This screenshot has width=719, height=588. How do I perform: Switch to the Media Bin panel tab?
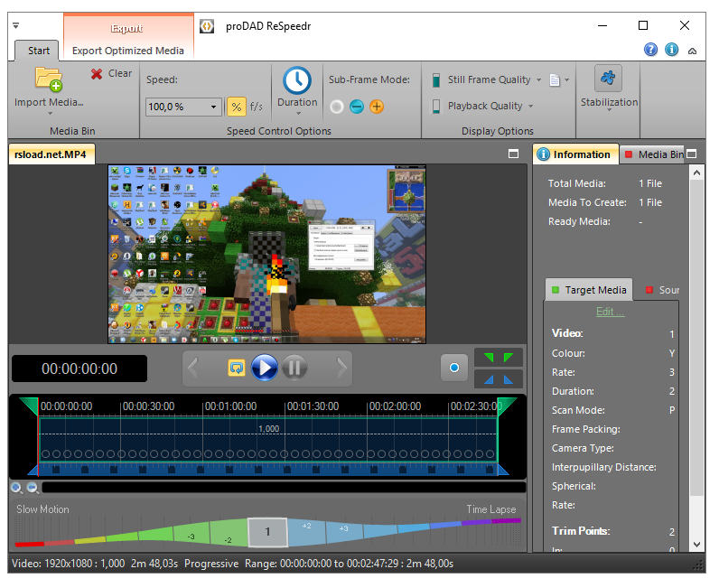[x=653, y=154]
